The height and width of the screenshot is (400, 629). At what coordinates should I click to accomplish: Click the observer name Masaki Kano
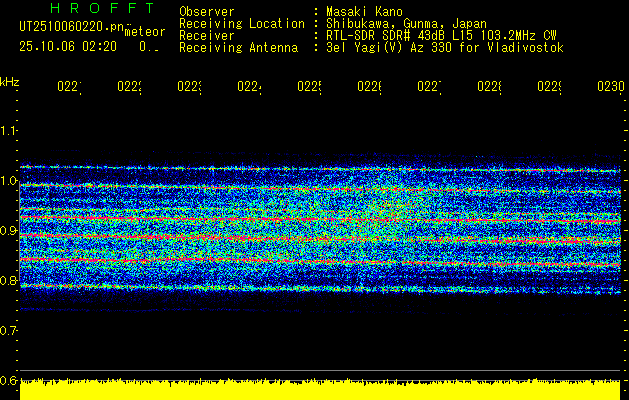(x=364, y=12)
